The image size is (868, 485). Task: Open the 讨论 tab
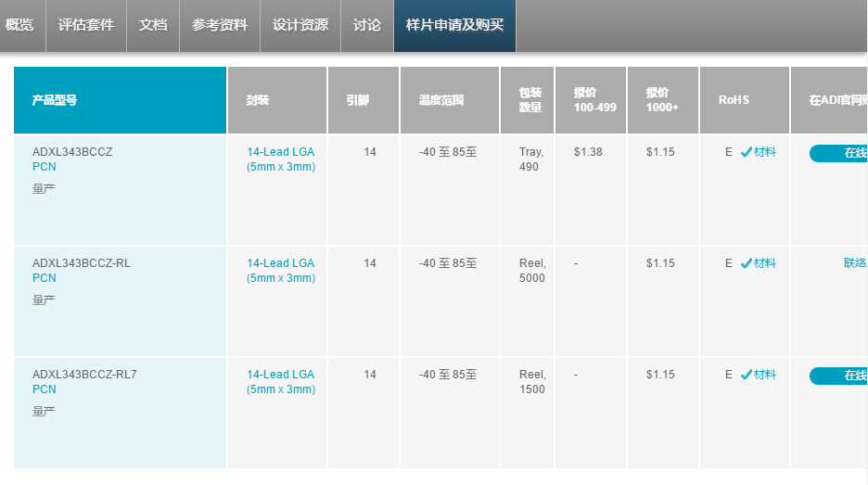(367, 25)
